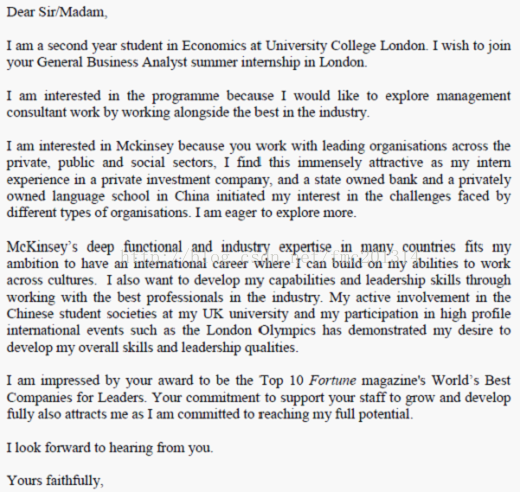The width and height of the screenshot is (521, 493).
Task: Click the words 'language school in China'
Action: coord(131,196)
